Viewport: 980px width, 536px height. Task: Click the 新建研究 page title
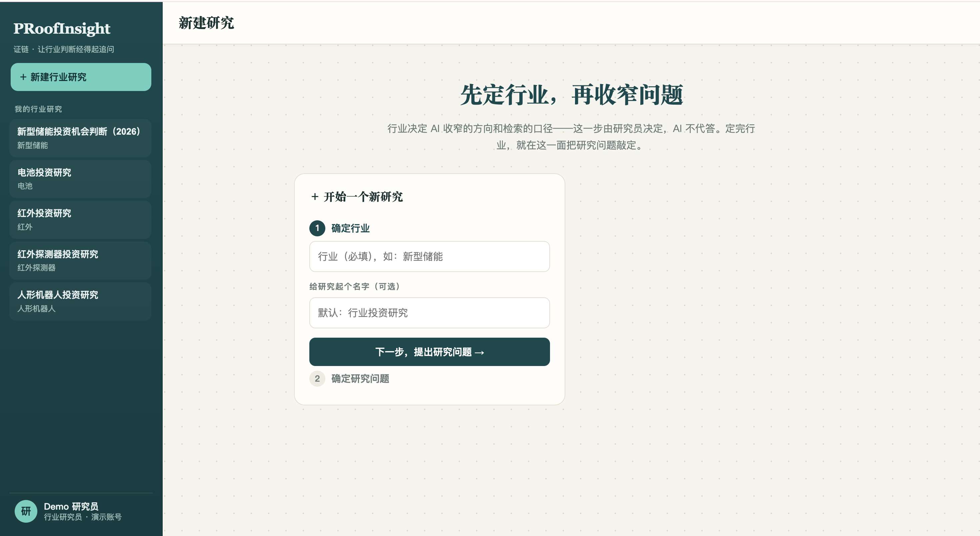tap(206, 23)
